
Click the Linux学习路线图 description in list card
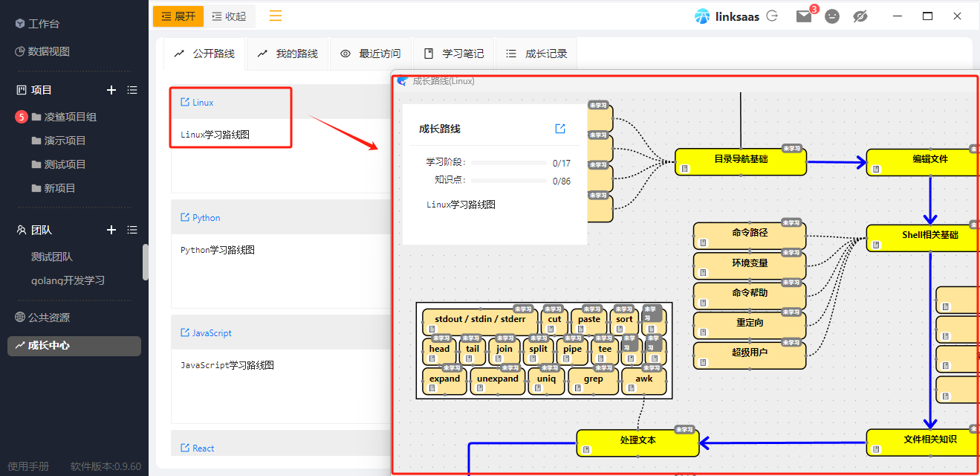(x=215, y=135)
